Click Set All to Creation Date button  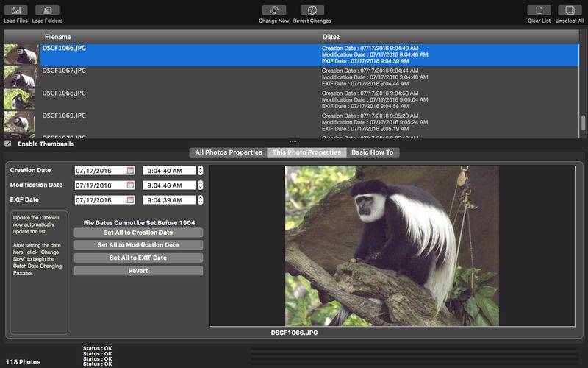(138, 233)
